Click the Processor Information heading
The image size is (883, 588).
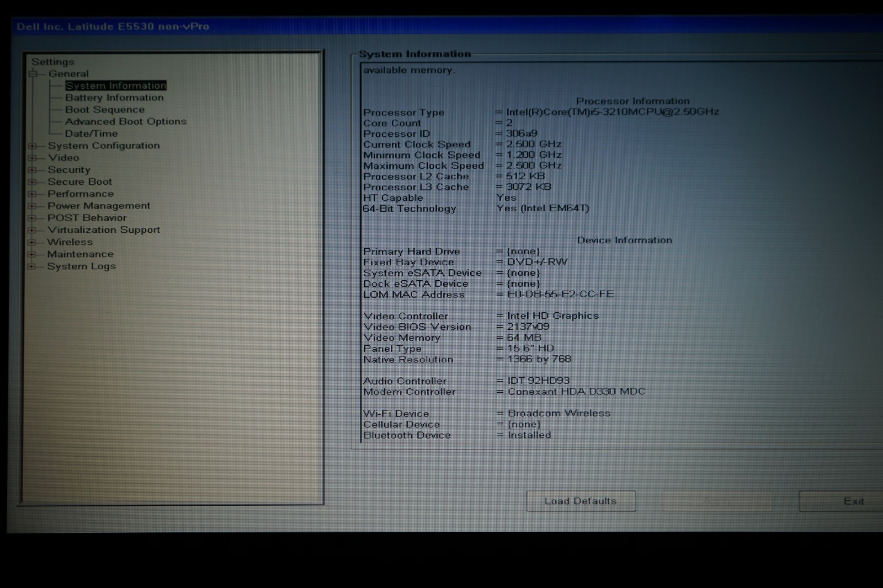click(x=633, y=101)
